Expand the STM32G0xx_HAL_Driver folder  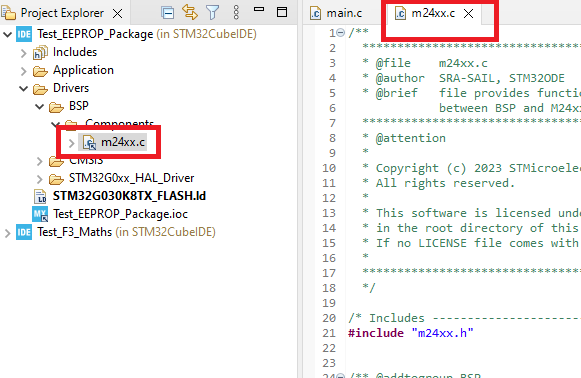coord(40,179)
